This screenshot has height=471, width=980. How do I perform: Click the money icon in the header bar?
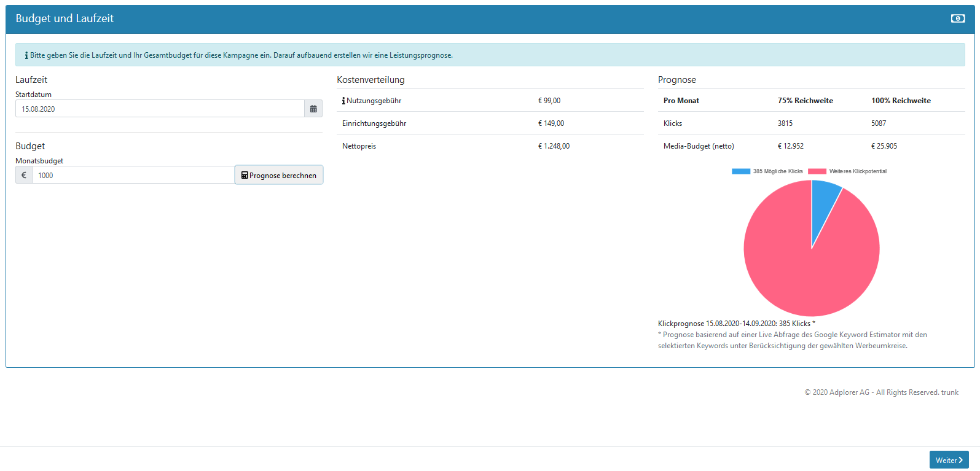click(x=958, y=18)
